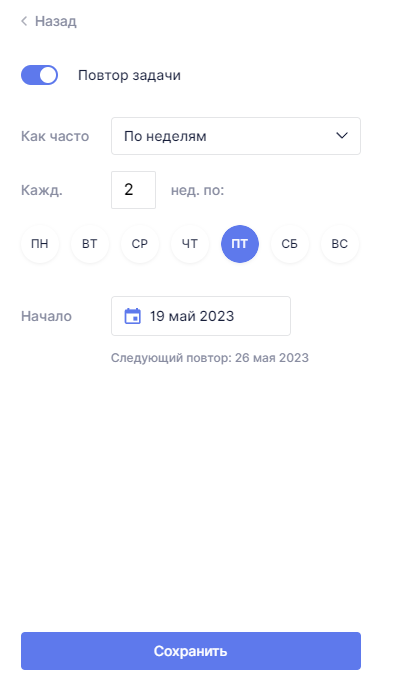Open date picker on 19 май 2023
This screenshot has width=399, height=682.
click(201, 316)
